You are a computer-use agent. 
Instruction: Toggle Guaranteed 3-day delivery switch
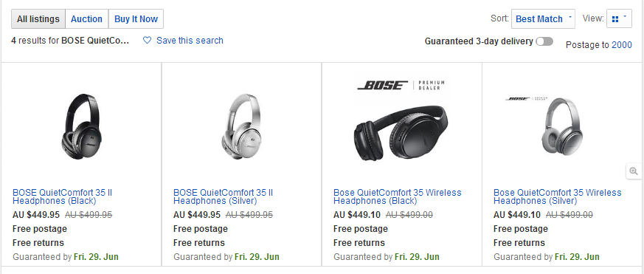[x=544, y=41]
